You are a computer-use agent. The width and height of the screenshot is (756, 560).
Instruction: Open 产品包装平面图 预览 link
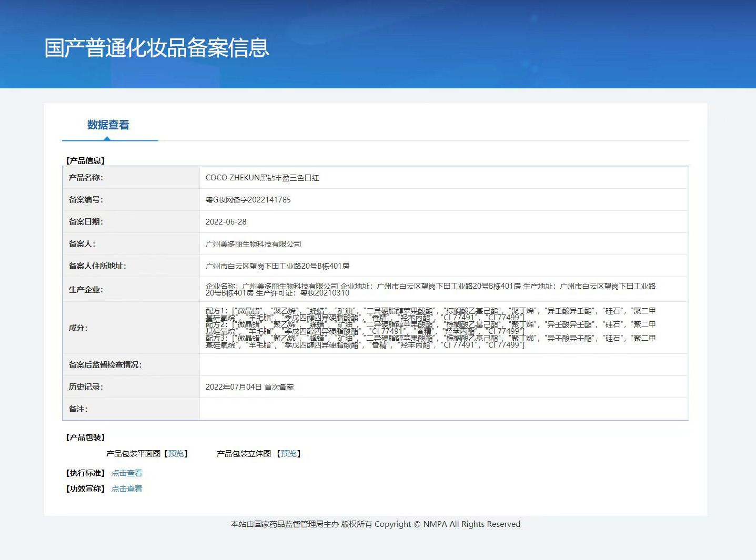tap(176, 454)
